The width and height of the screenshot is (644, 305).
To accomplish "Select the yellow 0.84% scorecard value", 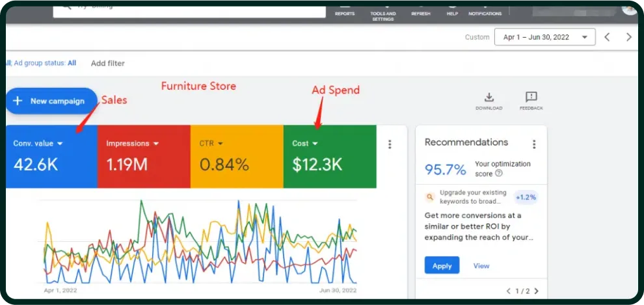I will tap(224, 165).
